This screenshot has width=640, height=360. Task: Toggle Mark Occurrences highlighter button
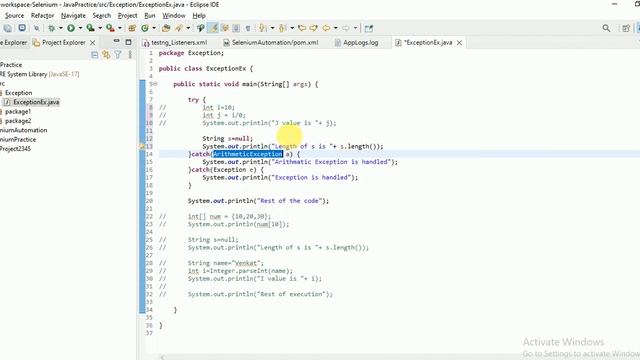(213, 28)
